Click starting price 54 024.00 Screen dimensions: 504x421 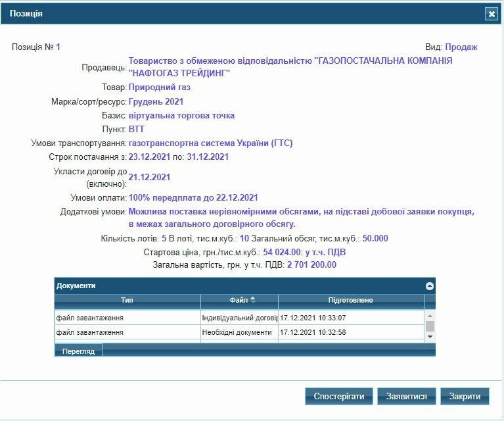pyautogui.click(x=282, y=252)
